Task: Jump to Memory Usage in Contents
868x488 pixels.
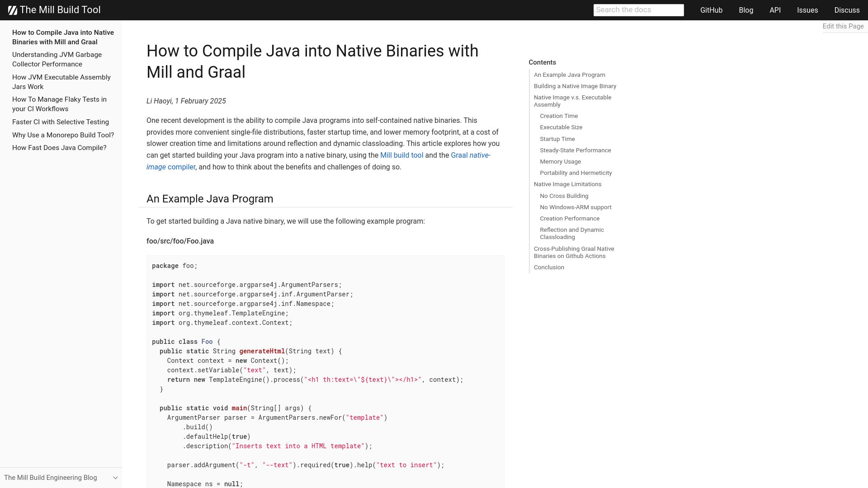Action: pyautogui.click(x=560, y=162)
